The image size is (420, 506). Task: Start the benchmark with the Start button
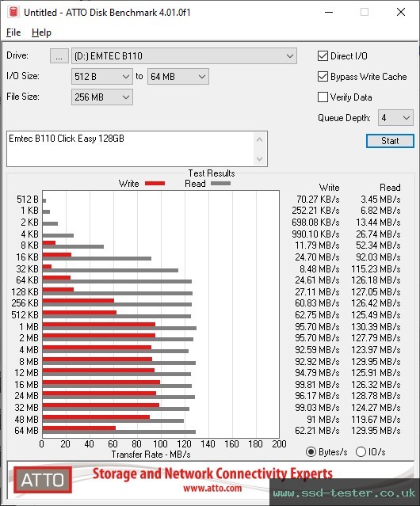tap(390, 141)
